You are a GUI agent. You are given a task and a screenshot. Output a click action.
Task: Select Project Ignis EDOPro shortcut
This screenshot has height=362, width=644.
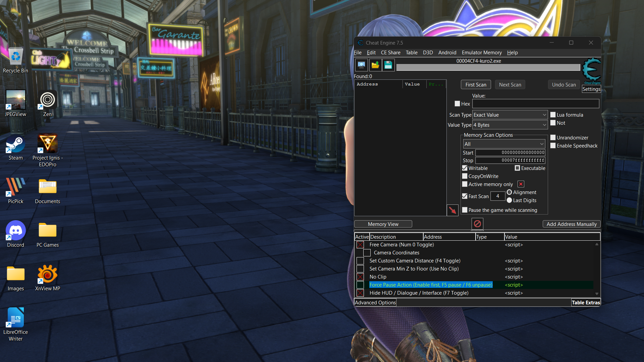47,150
